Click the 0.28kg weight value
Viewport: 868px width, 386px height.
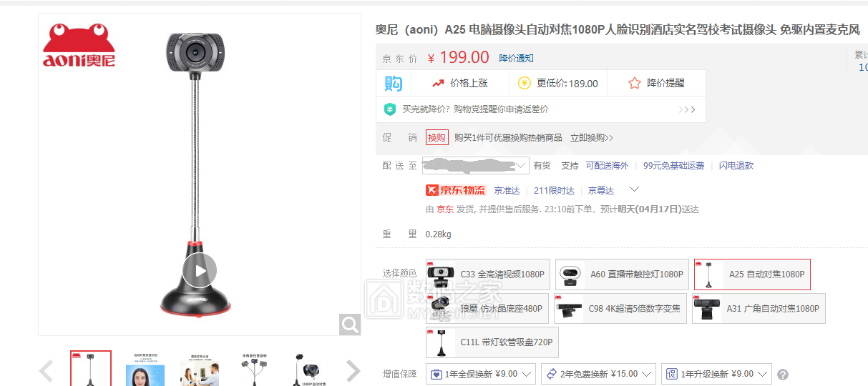pos(439,234)
